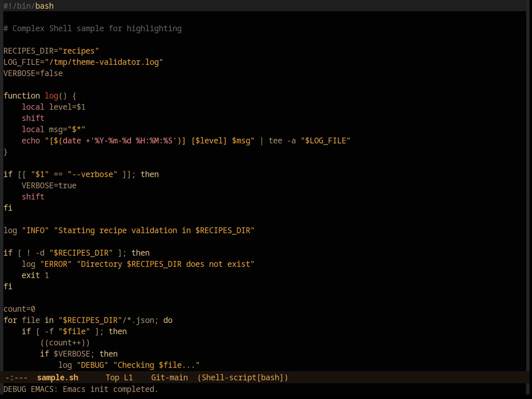Click the function keyword before log()
532x399 pixels.
pyautogui.click(x=22, y=96)
